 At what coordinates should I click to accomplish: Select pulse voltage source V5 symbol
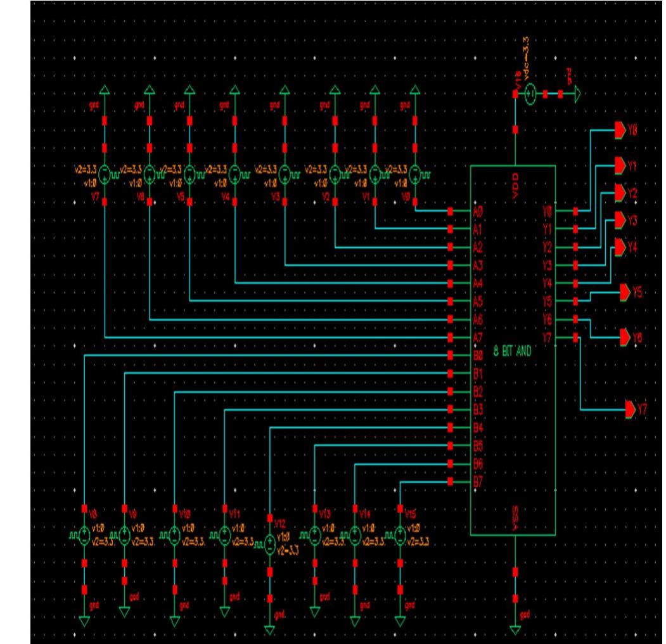pyautogui.click(x=190, y=174)
